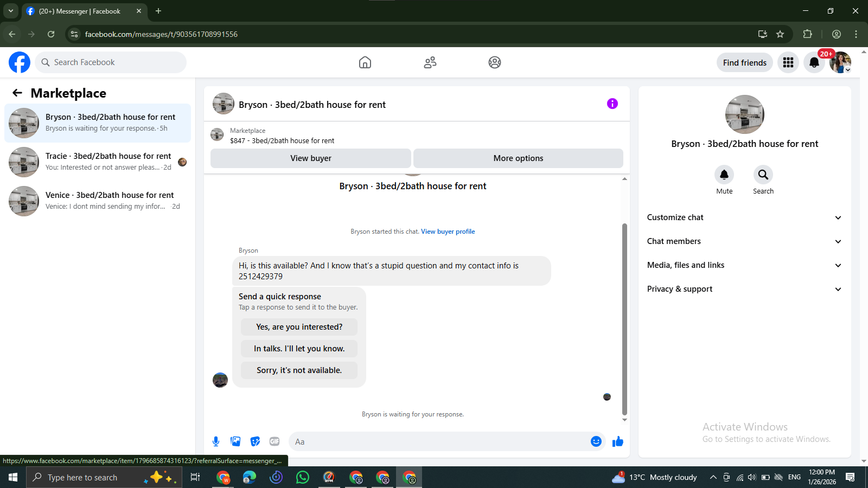Go back using the Marketplace arrow
The height and width of the screenshot is (488, 868).
[x=17, y=93]
